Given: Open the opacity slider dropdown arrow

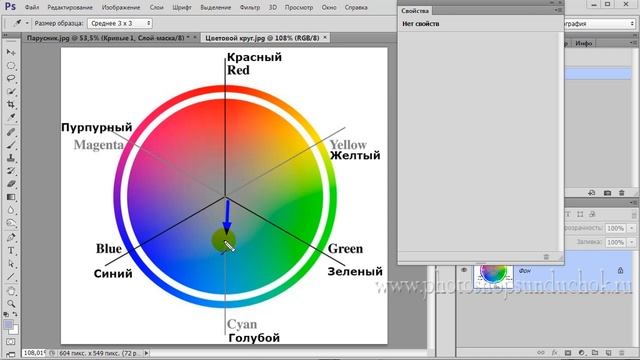Looking at the screenshot, I should tap(632, 228).
